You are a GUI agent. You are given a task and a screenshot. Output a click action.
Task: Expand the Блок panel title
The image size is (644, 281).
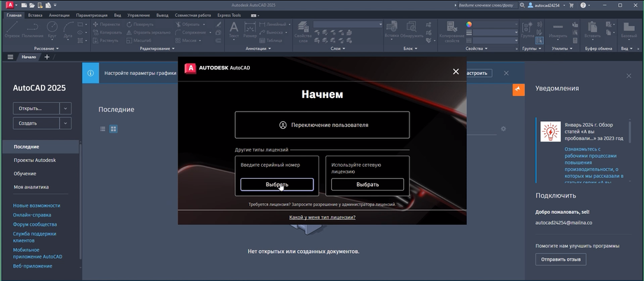click(x=410, y=48)
